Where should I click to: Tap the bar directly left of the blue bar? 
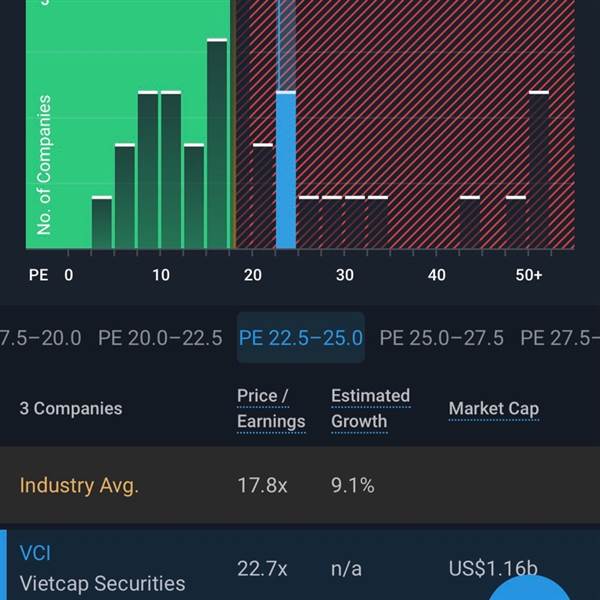263,197
